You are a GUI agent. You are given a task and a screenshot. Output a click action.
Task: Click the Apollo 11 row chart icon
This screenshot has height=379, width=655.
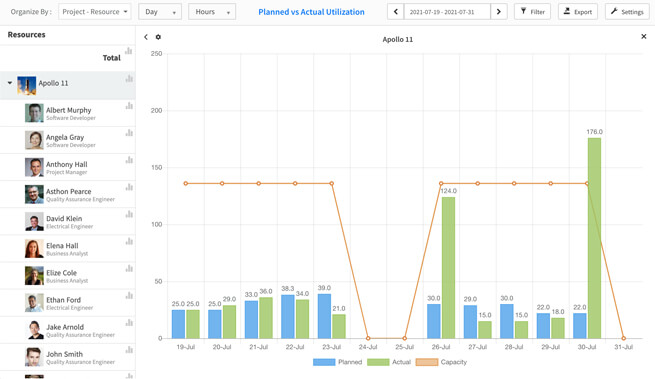(129, 78)
